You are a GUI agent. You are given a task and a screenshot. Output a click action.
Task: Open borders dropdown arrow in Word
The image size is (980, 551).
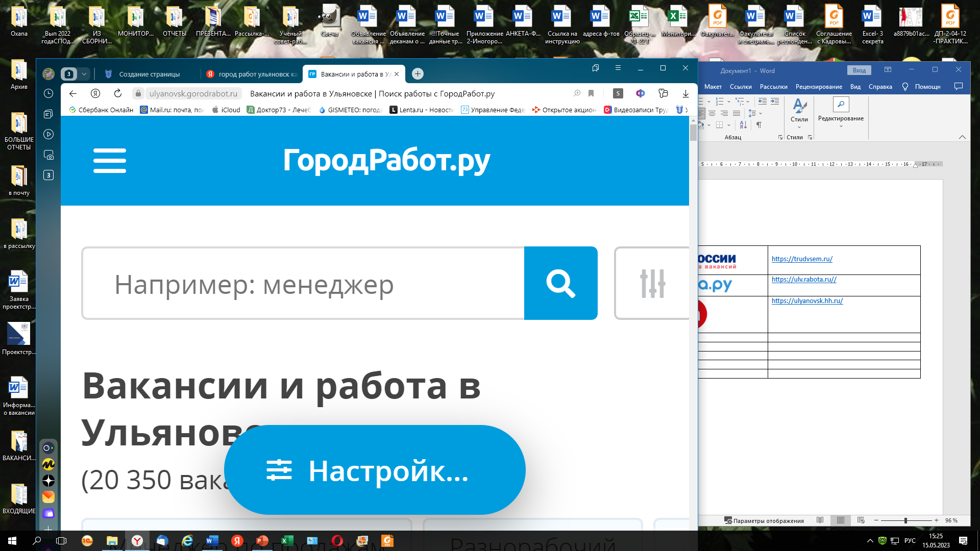click(x=729, y=125)
